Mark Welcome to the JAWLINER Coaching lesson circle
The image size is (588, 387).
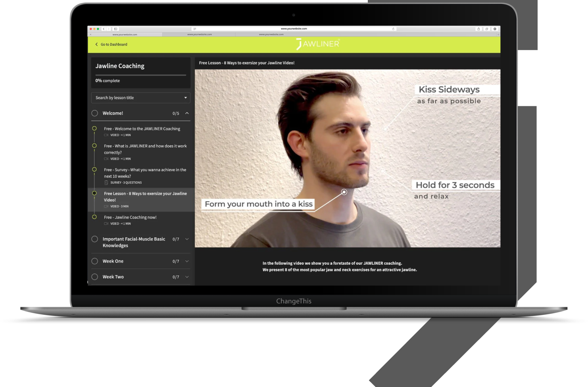[x=94, y=128]
